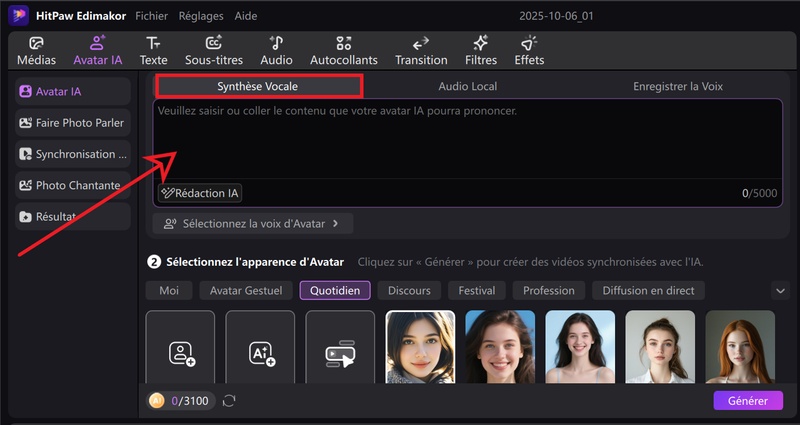
Task: Open the Audio tool
Action: [x=276, y=50]
